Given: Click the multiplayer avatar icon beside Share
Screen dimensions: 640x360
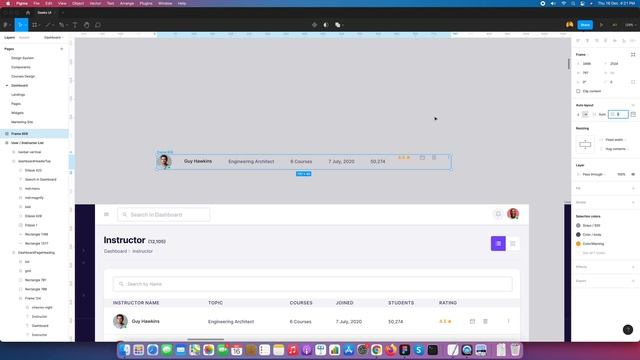Looking at the screenshot, I should pos(569,25).
